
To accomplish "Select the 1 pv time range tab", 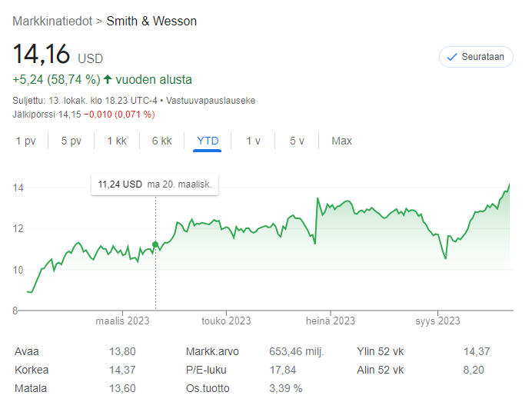I will tap(26, 141).
